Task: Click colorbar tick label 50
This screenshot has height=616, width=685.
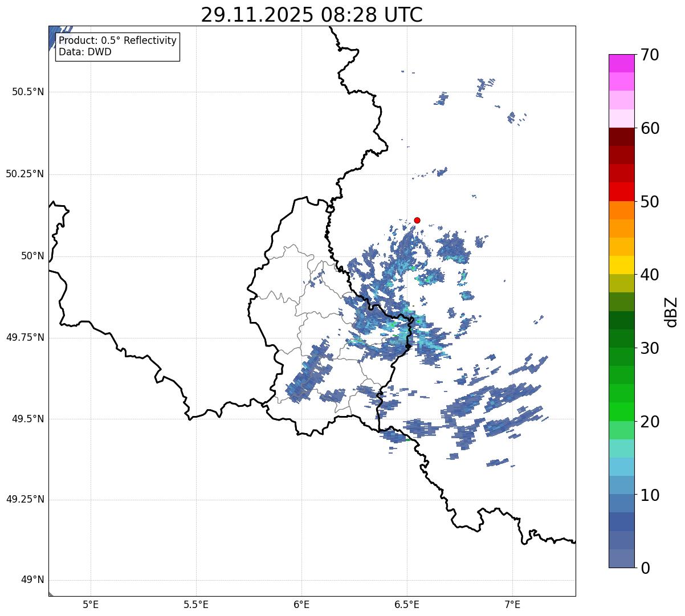Action: click(x=650, y=202)
